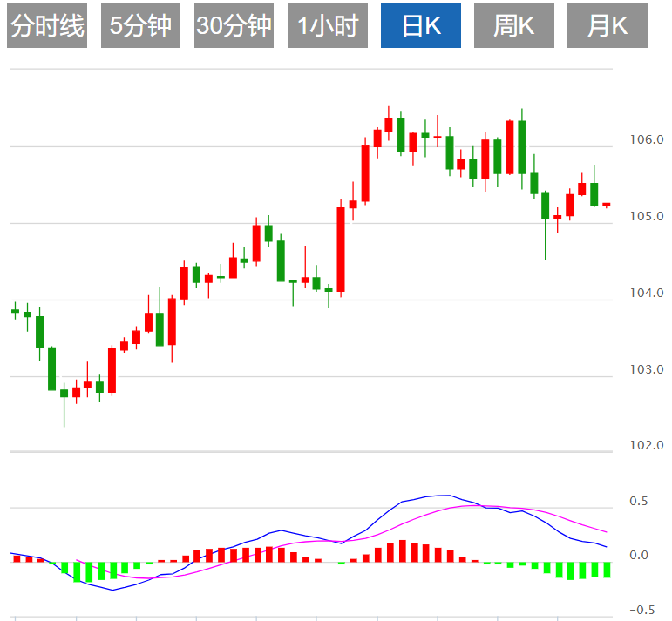Image resolution: width=672 pixels, height=621 pixels.
Task: Click the 103.0 price axis label
Action: [646, 369]
